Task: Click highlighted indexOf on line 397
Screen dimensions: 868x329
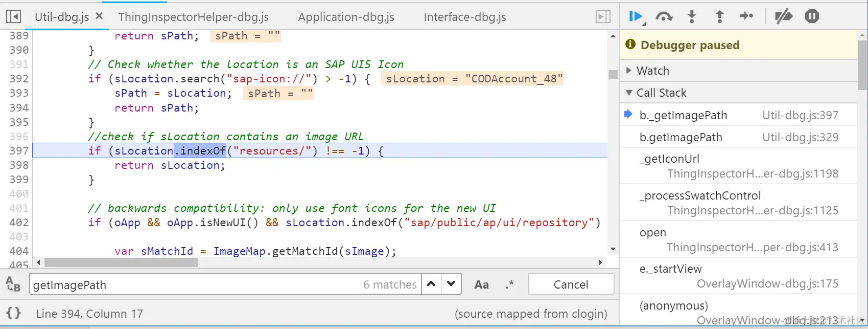Action: 200,151
